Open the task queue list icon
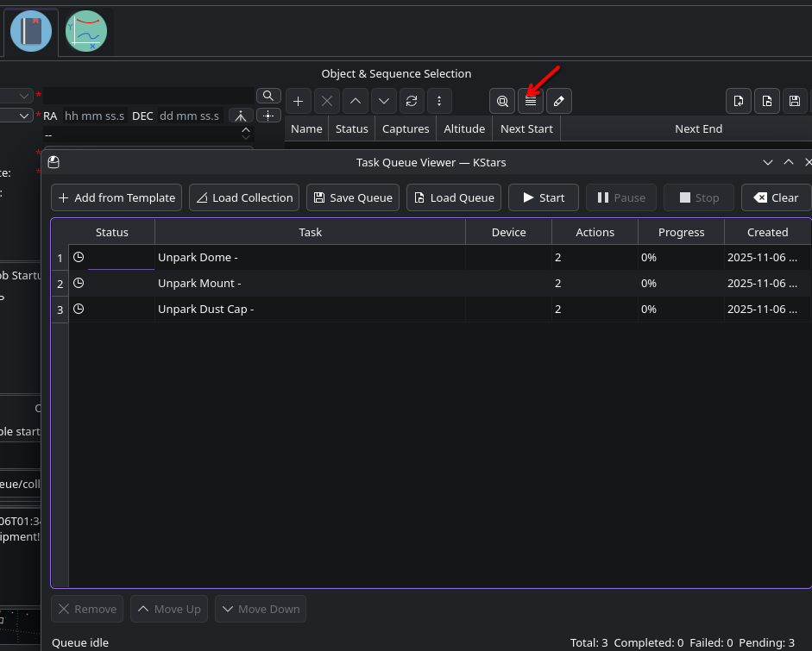Image resolution: width=812 pixels, height=651 pixels. point(531,101)
